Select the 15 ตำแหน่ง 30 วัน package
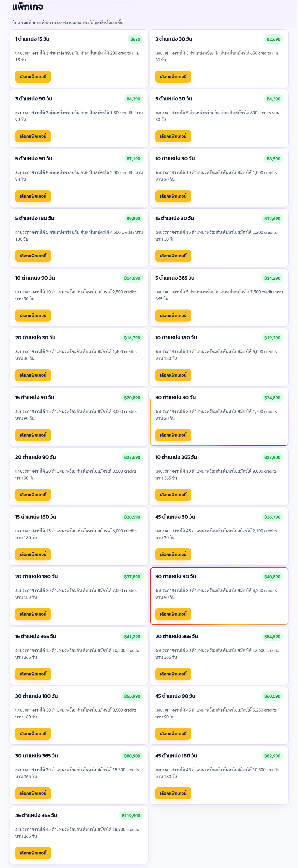Viewport: 298px width, 868px height. click(x=173, y=256)
